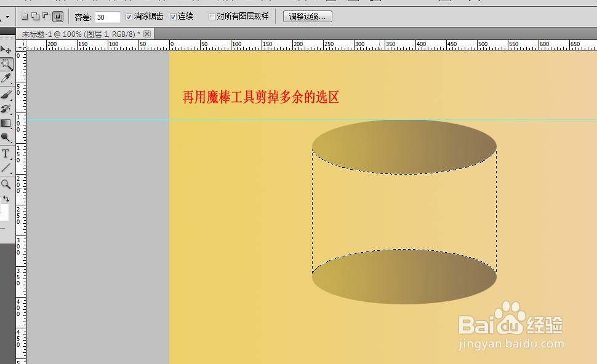Select the Eyedropper tool
Viewport: 597px width, 364px height.
click(7, 78)
